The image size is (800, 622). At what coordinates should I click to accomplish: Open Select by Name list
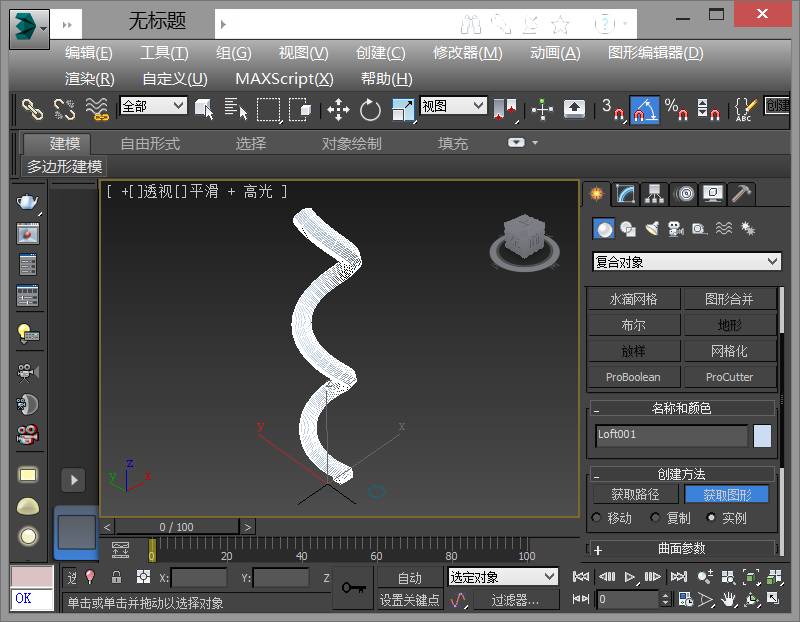236,109
